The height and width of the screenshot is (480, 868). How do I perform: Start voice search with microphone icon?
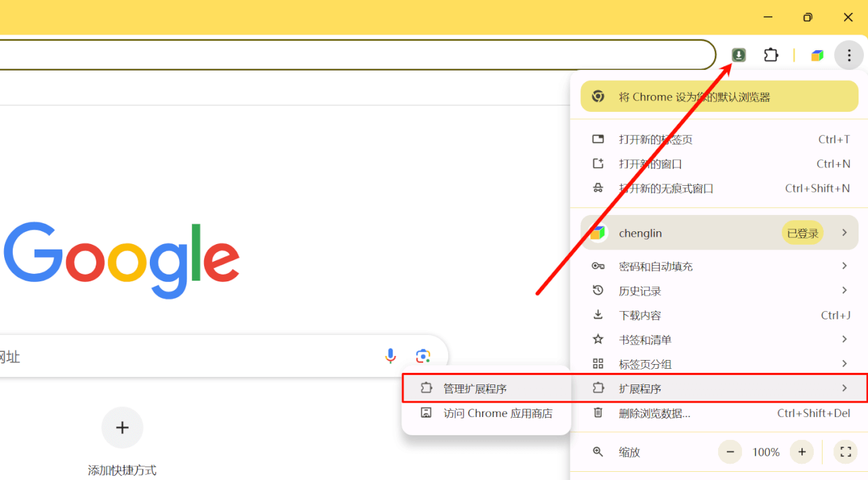(391, 356)
